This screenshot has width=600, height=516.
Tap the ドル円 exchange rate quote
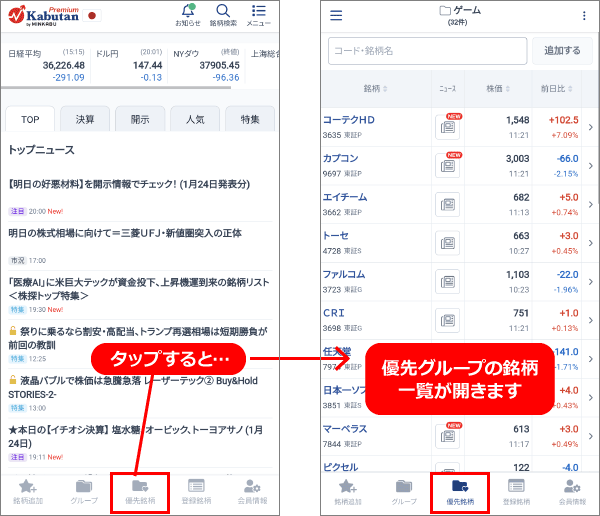tap(129, 65)
